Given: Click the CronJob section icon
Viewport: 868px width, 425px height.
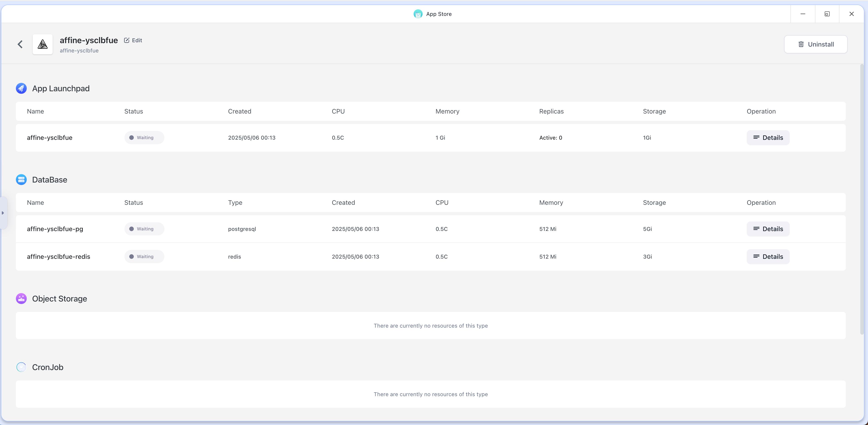Looking at the screenshot, I should point(21,367).
